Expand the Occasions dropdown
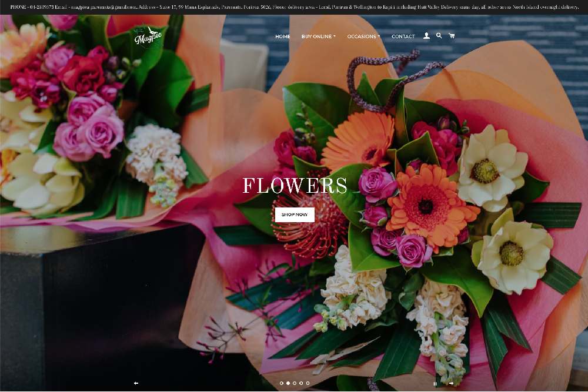This screenshot has height=392, width=588. 363,36
